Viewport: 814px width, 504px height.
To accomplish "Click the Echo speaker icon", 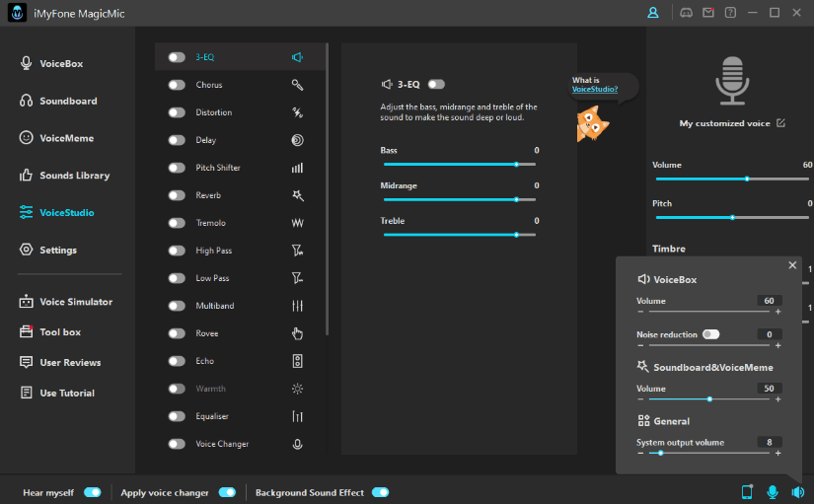I will point(297,361).
